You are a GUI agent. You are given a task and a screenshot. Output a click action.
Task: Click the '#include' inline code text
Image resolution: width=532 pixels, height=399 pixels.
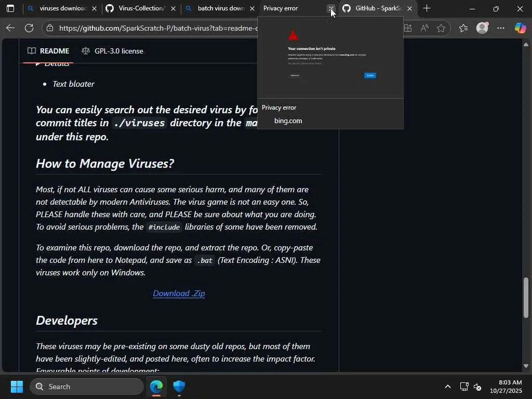(164, 227)
